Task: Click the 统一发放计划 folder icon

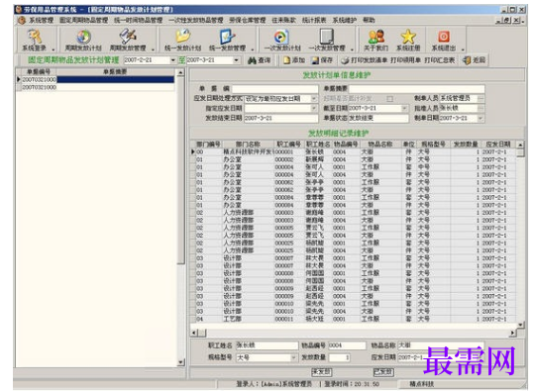Action: (183, 36)
